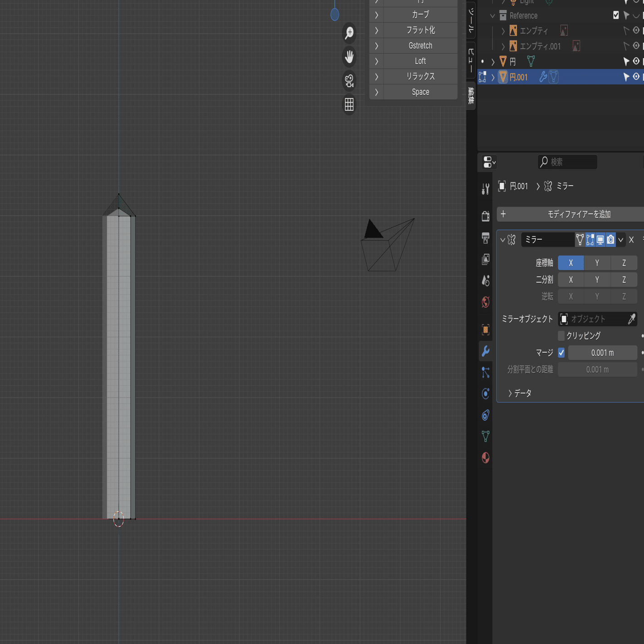Toggle 二分割 Y button
Viewport: 644px width, 644px height.
[x=597, y=280]
